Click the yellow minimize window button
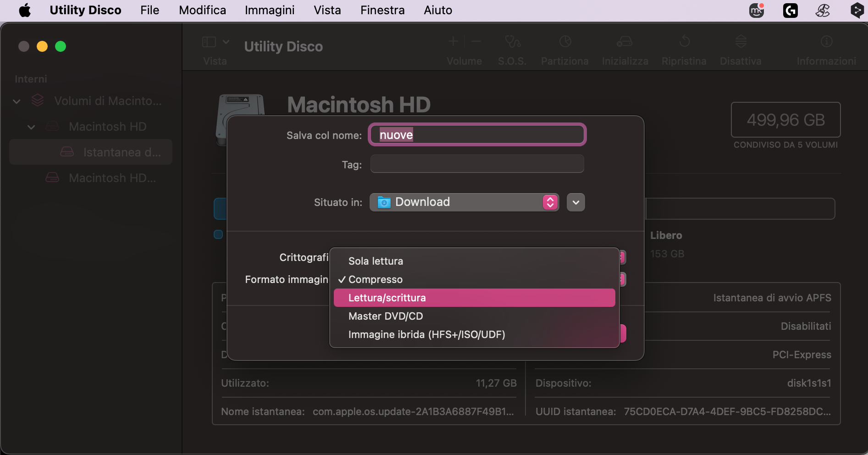Screen dimensions: 868x455 coord(42,46)
